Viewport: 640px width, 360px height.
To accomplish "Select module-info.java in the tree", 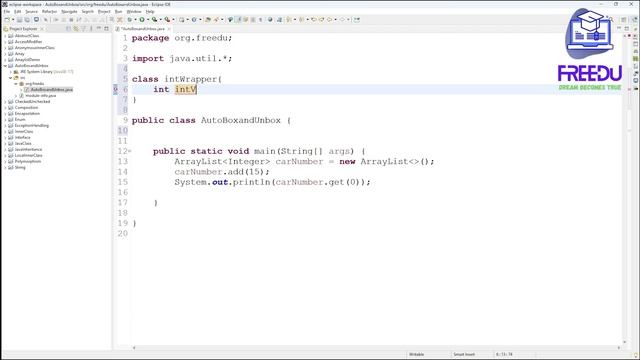I will (x=41, y=96).
